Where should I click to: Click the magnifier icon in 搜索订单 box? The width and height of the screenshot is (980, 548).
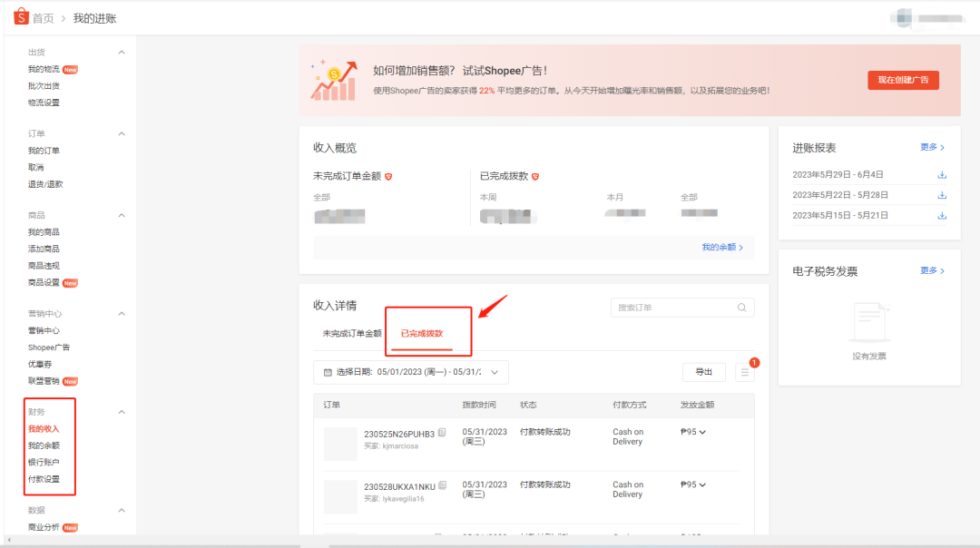tap(742, 308)
